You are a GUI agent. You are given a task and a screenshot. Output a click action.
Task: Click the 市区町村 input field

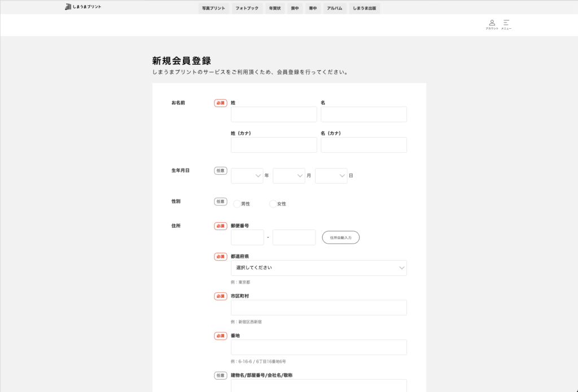[x=318, y=307]
